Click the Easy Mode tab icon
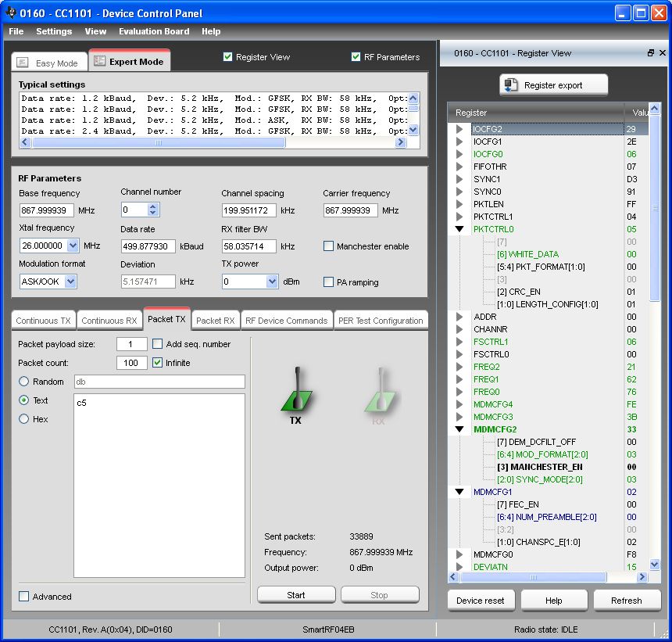Screen dimensions: 672x642 coord(23,63)
